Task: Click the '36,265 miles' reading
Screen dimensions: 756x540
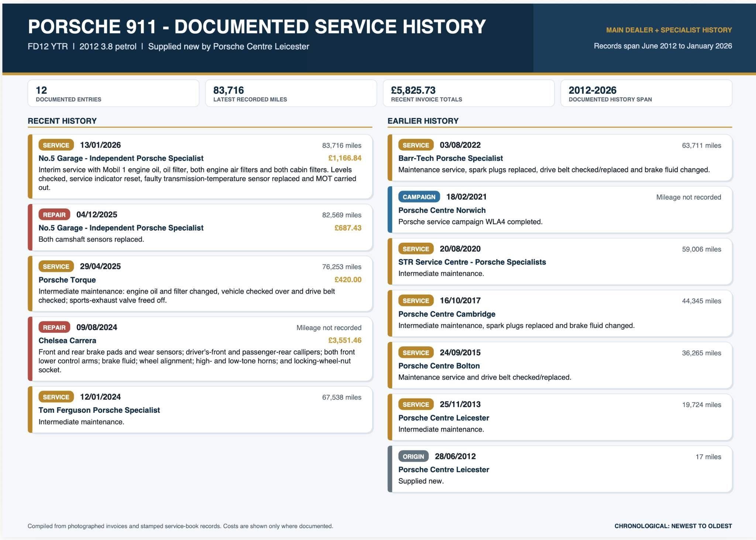Action: (x=702, y=353)
